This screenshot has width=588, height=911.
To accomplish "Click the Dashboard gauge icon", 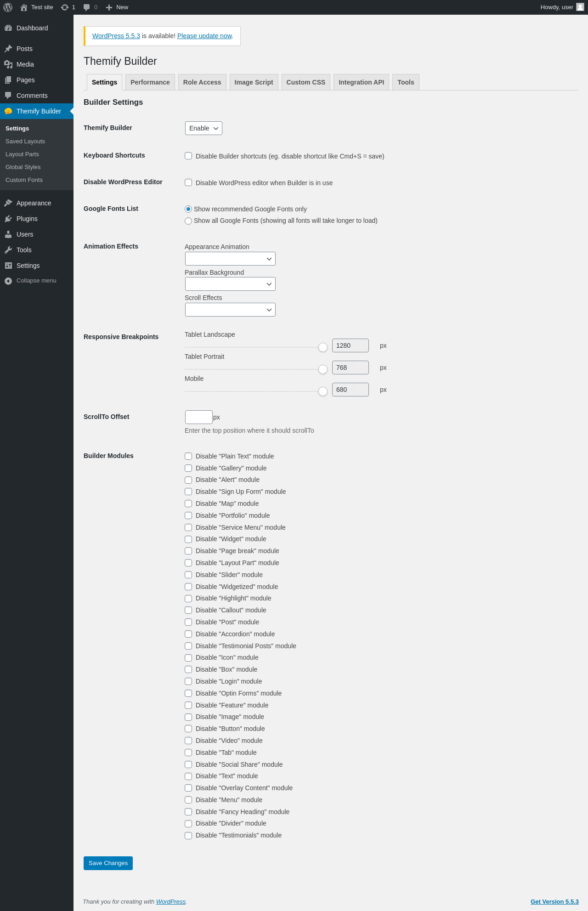I will [8, 28].
